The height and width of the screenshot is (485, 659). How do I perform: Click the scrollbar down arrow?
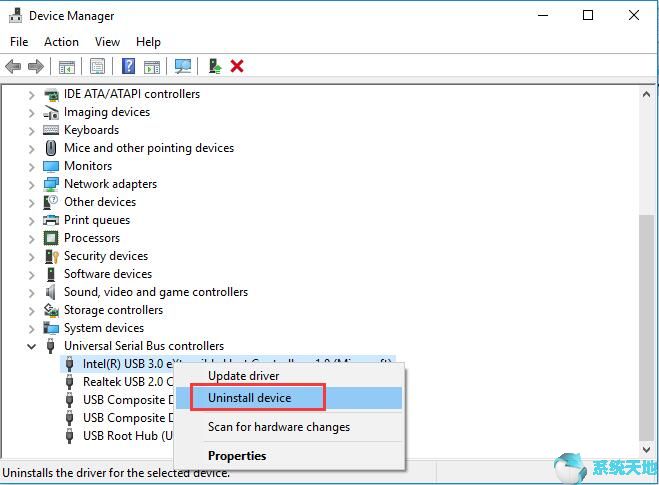[x=646, y=449]
